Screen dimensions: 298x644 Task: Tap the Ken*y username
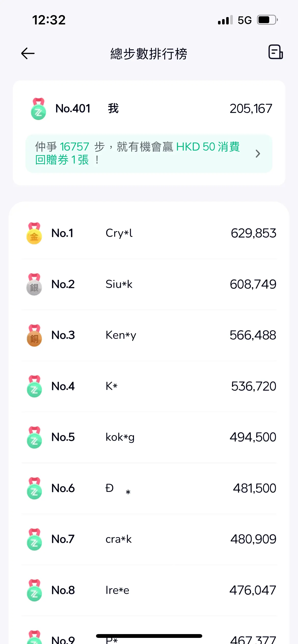point(121,335)
